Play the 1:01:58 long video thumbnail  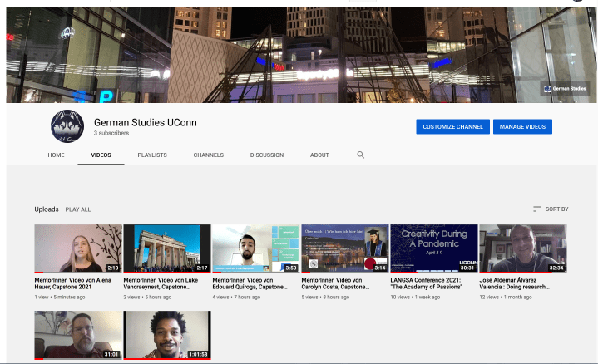(x=166, y=335)
